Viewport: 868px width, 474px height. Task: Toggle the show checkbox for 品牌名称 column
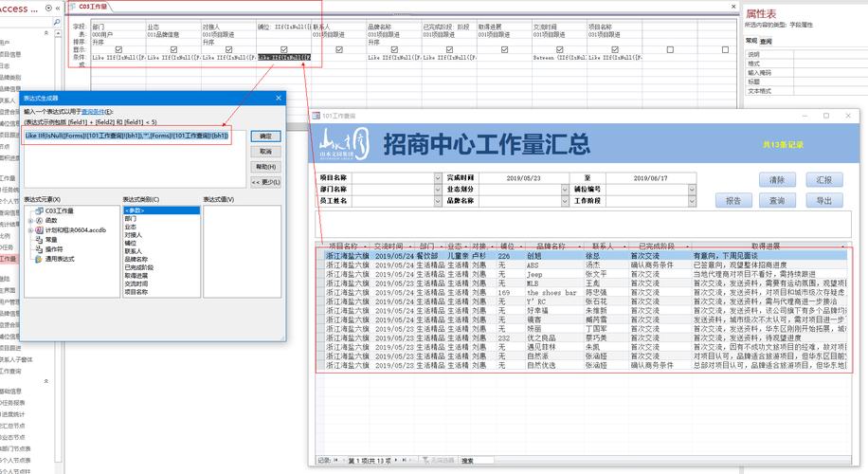pos(394,50)
